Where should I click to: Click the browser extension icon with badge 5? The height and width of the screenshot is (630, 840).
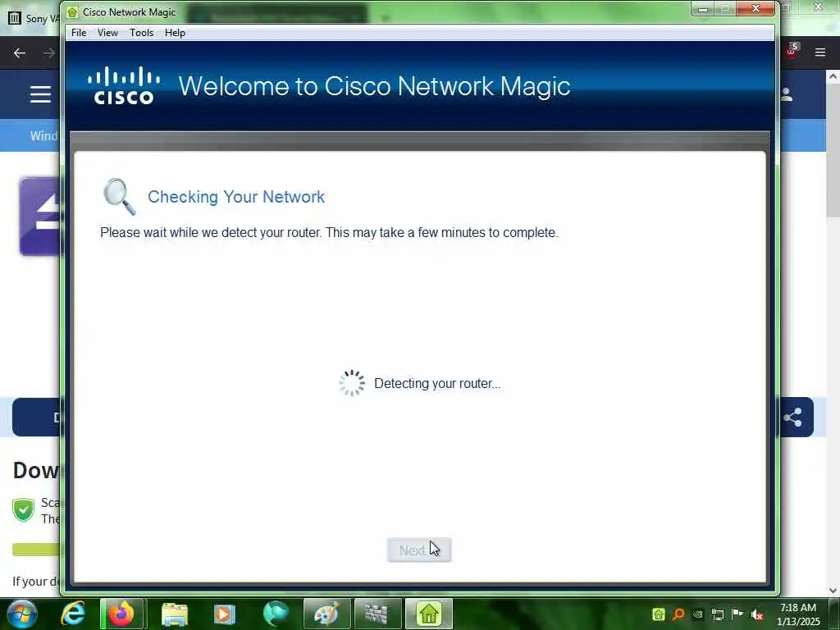[792, 51]
